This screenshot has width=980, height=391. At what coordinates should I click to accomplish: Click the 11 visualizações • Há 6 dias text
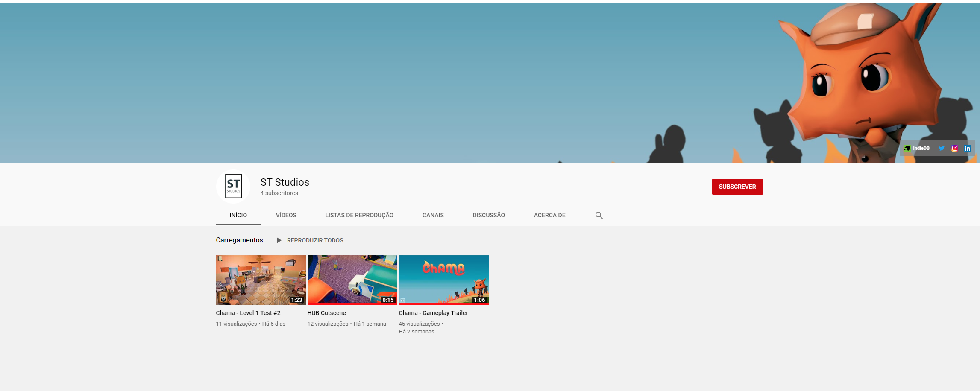pos(250,324)
